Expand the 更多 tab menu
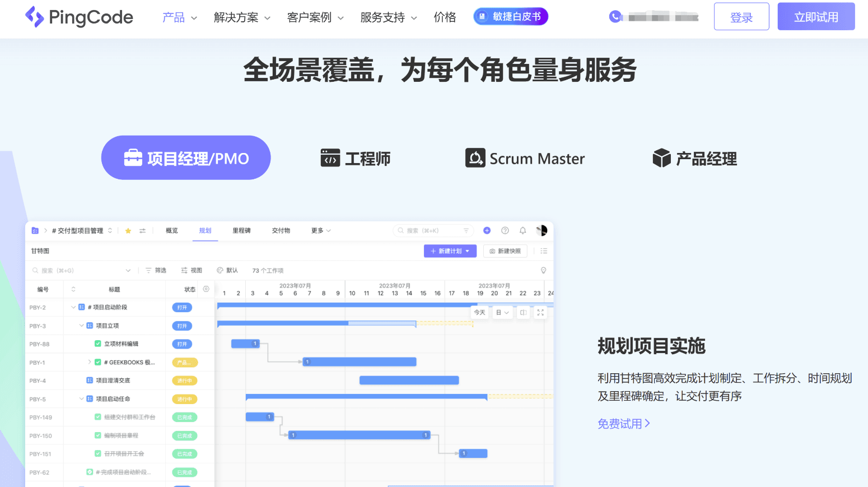 [321, 231]
